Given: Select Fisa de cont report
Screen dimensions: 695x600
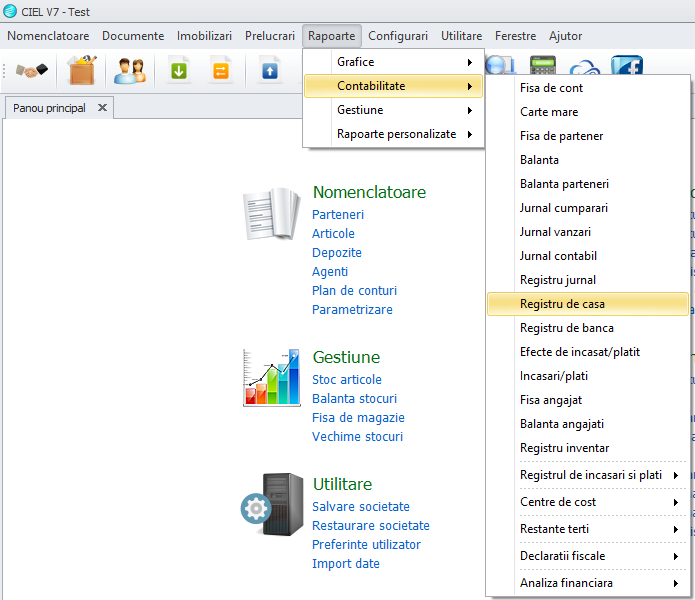Looking at the screenshot, I should coord(588,88).
